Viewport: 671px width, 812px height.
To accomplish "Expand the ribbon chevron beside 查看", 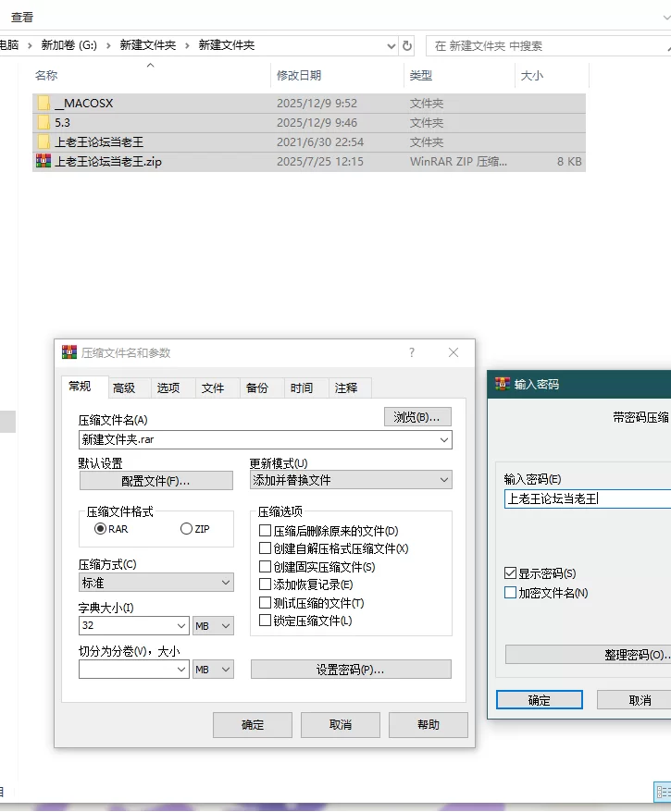I will point(666,18).
